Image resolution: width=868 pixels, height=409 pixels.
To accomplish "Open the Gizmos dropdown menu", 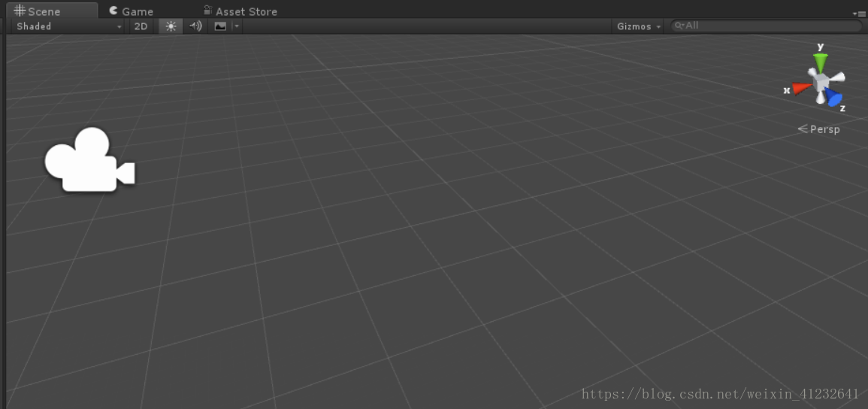I will point(639,26).
